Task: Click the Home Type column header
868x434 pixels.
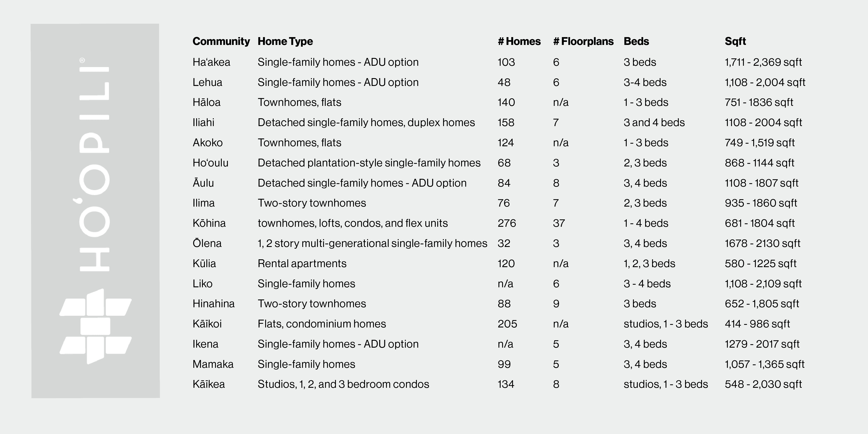Action: click(285, 41)
